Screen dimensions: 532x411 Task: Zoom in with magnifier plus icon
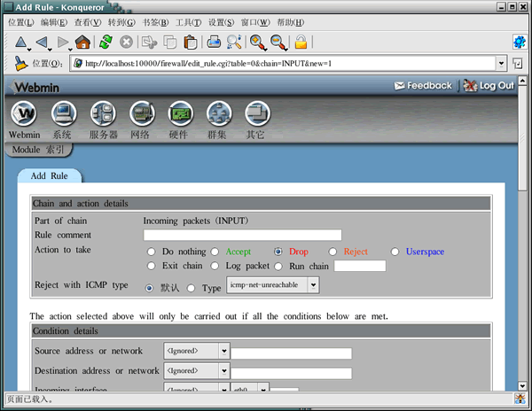pyautogui.click(x=257, y=43)
